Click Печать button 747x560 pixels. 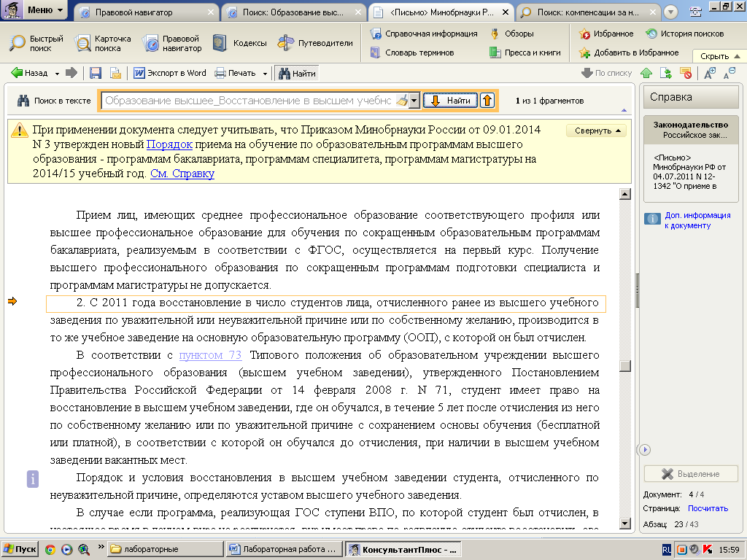(x=235, y=73)
